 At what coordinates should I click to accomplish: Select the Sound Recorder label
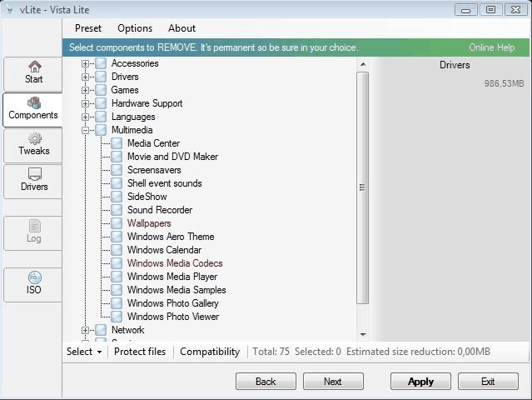click(160, 210)
